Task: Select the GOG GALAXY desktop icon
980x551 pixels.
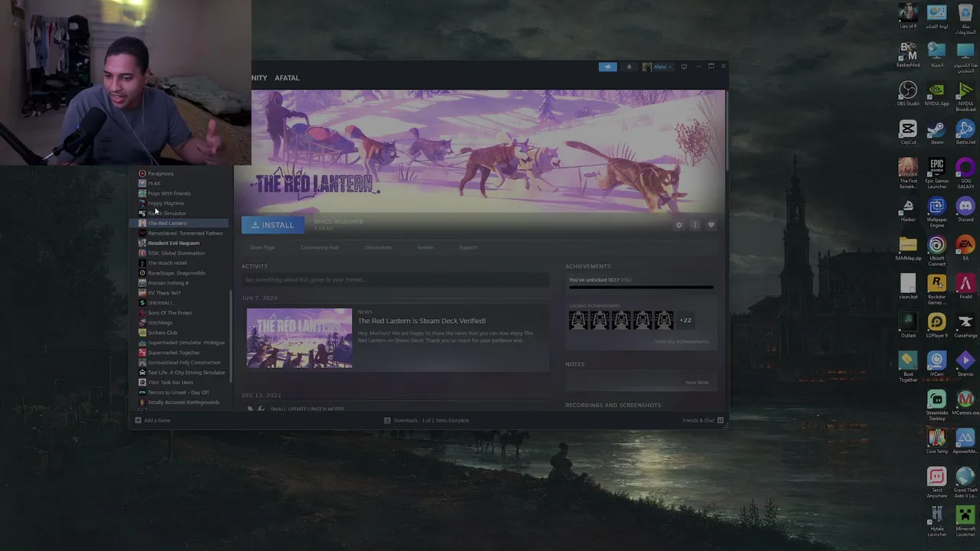Action: pyautogui.click(x=965, y=174)
